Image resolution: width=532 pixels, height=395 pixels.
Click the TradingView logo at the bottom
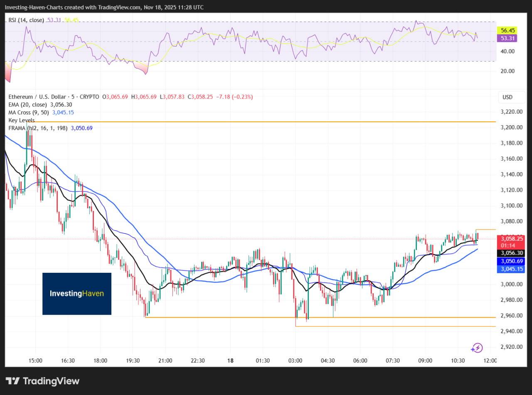[x=43, y=381]
